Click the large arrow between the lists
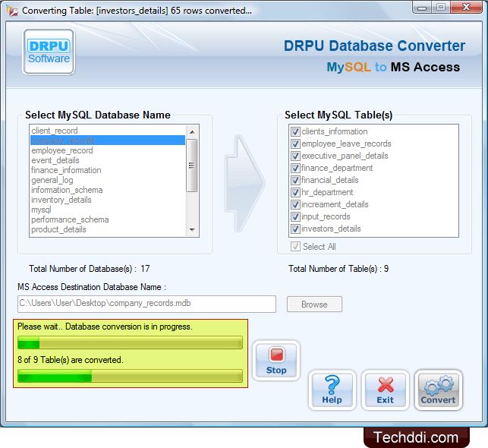Viewport: 488px width, 448px height. 244,183
